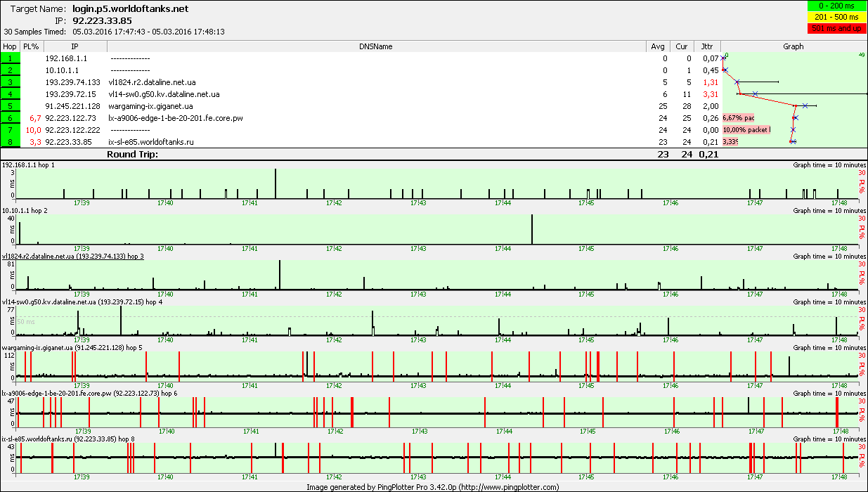Click DNS name vl1824.r2.dataline.net.ua in table
Viewport: 868px width, 492px height.
coord(152,82)
